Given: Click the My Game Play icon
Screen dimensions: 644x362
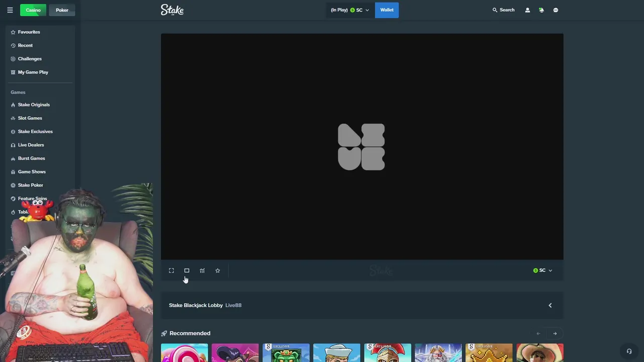Looking at the screenshot, I should coord(13,72).
